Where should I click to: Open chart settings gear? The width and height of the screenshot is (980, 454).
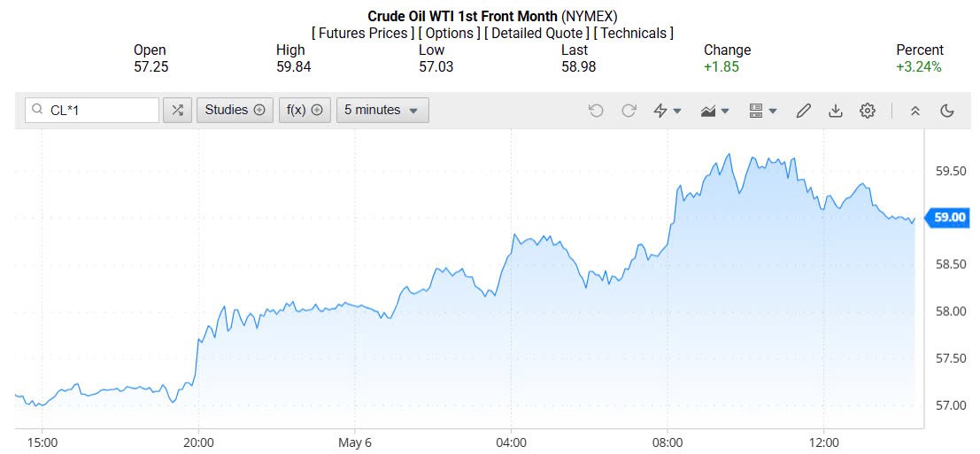pos(868,111)
